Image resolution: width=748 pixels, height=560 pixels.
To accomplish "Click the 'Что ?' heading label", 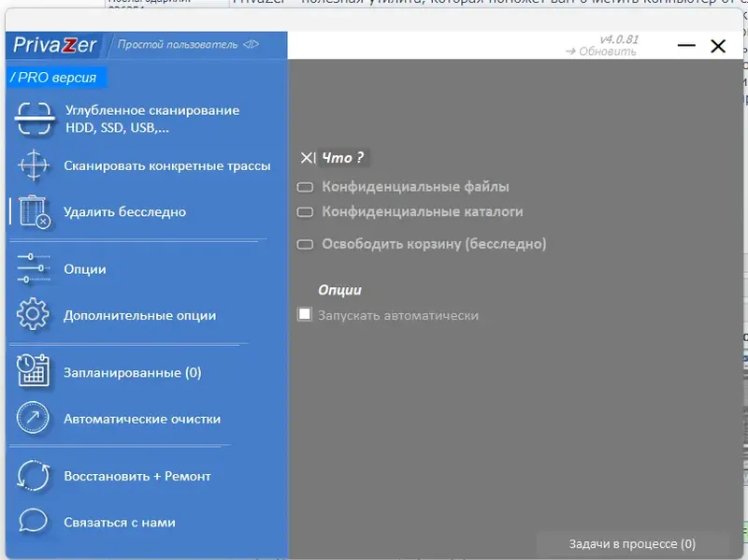I will coord(343,157).
